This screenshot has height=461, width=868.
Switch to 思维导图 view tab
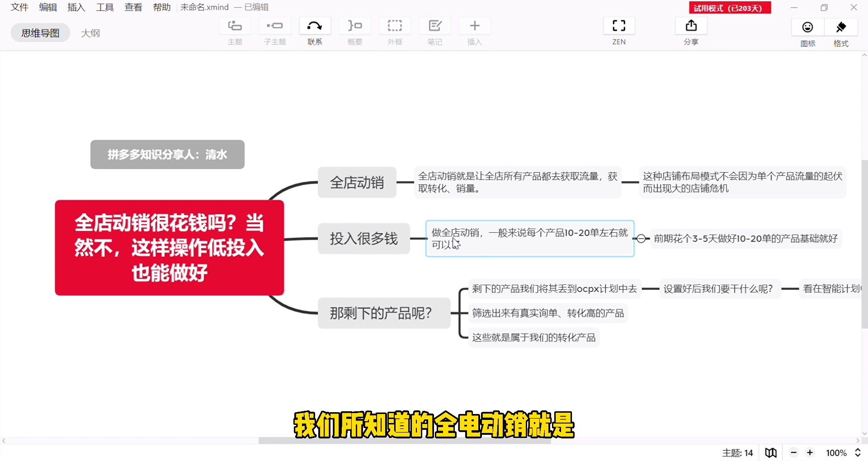40,33
